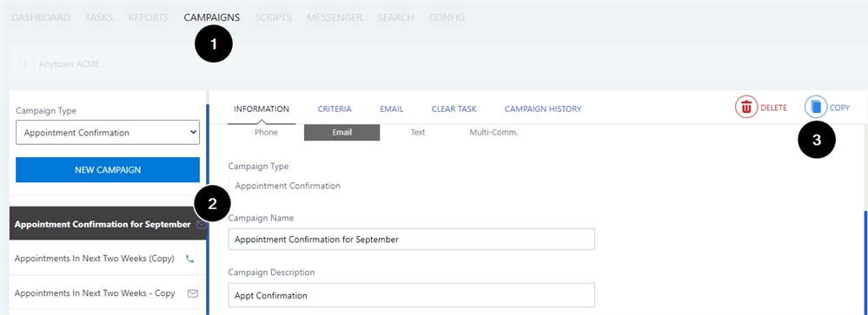This screenshot has width=868, height=315.
Task: Open the Messenger menu
Action: (x=335, y=17)
